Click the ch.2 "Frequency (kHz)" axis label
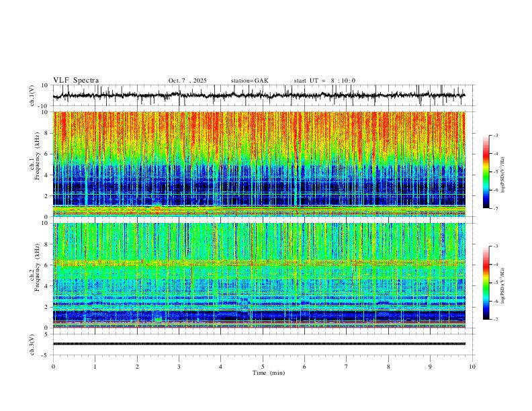 (x=37, y=267)
